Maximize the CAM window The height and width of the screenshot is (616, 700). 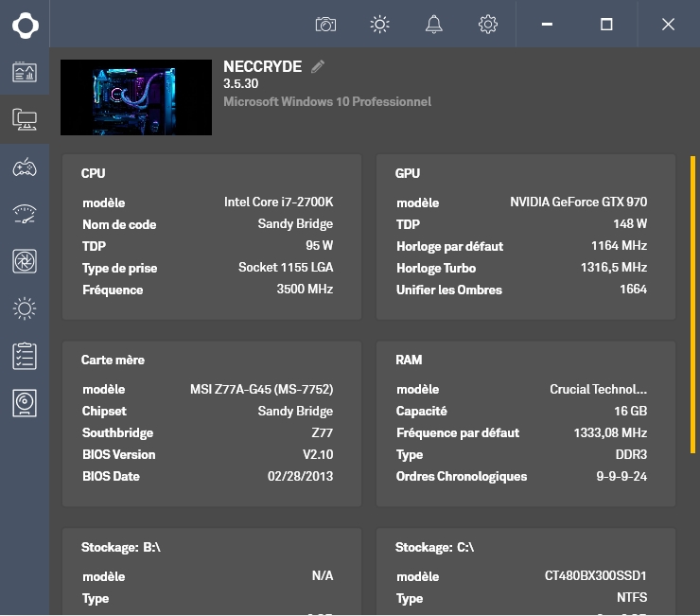click(606, 25)
